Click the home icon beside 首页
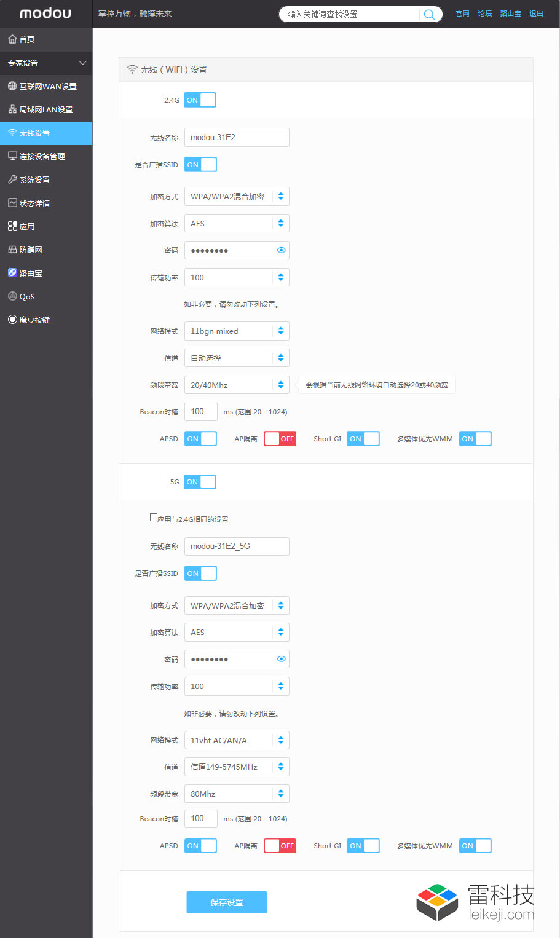 point(12,39)
